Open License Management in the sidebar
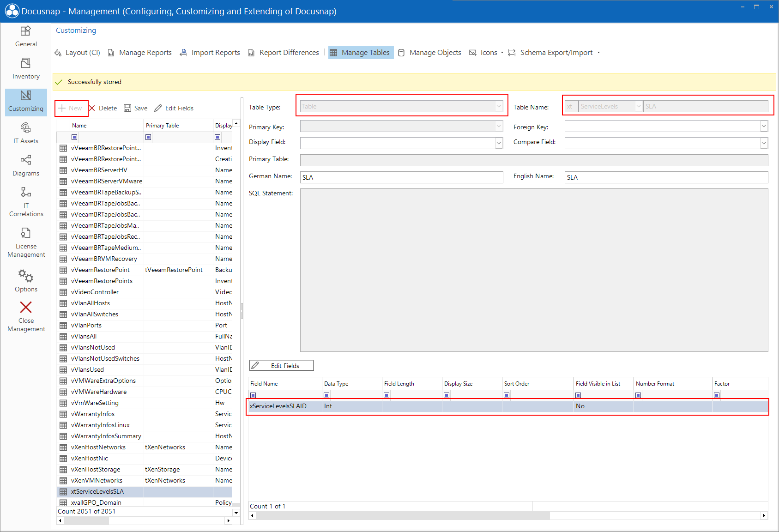Image resolution: width=779 pixels, height=532 pixels. coord(26,242)
